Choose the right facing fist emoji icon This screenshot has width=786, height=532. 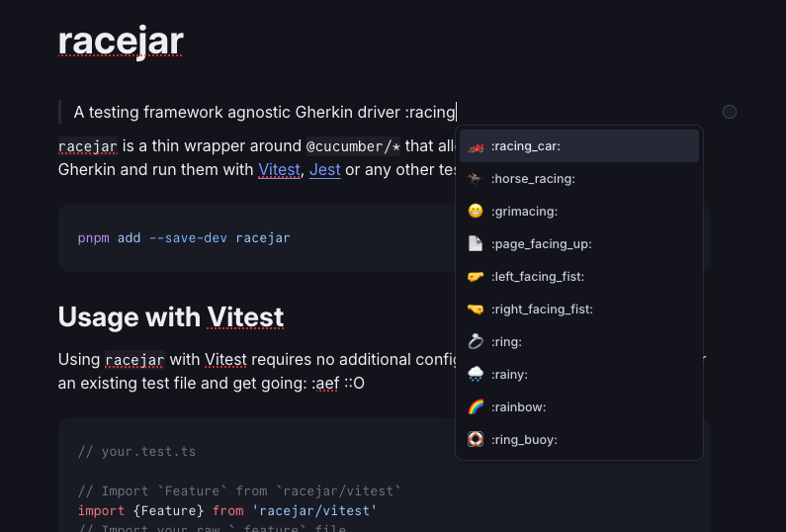[476, 309]
